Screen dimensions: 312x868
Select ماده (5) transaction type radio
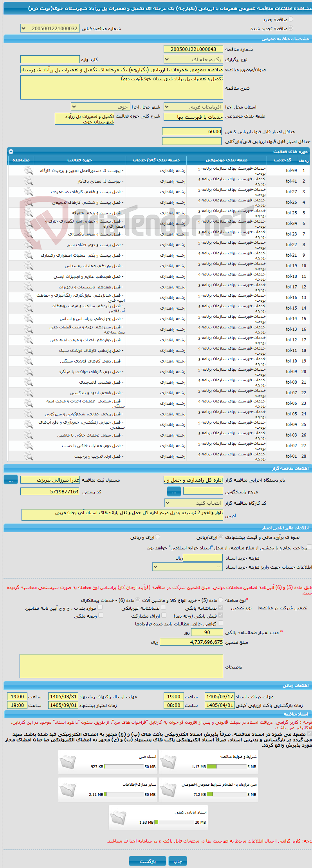tap(221, 600)
